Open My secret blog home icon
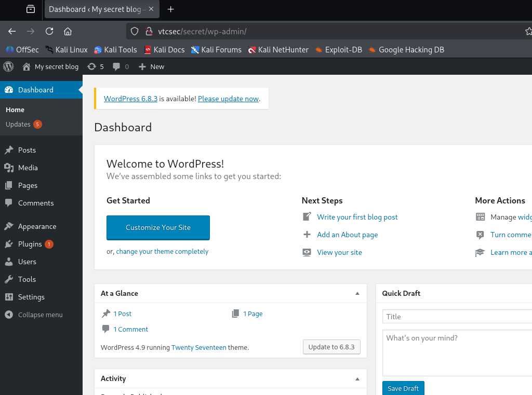Viewport: 532px width, 395px height. [26, 66]
